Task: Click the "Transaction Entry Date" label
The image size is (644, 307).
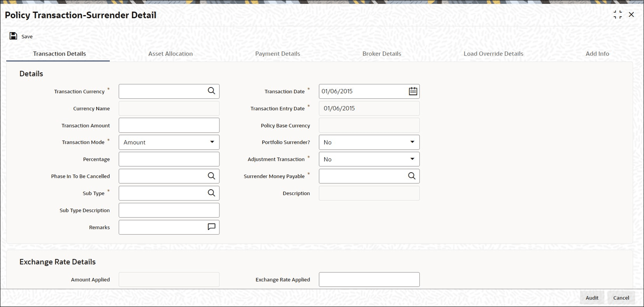Action: coord(277,109)
